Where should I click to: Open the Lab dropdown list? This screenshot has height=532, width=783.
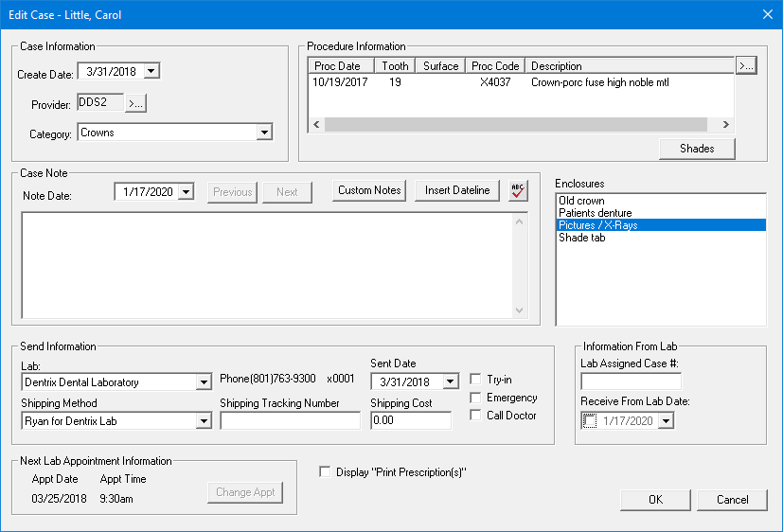(203, 382)
